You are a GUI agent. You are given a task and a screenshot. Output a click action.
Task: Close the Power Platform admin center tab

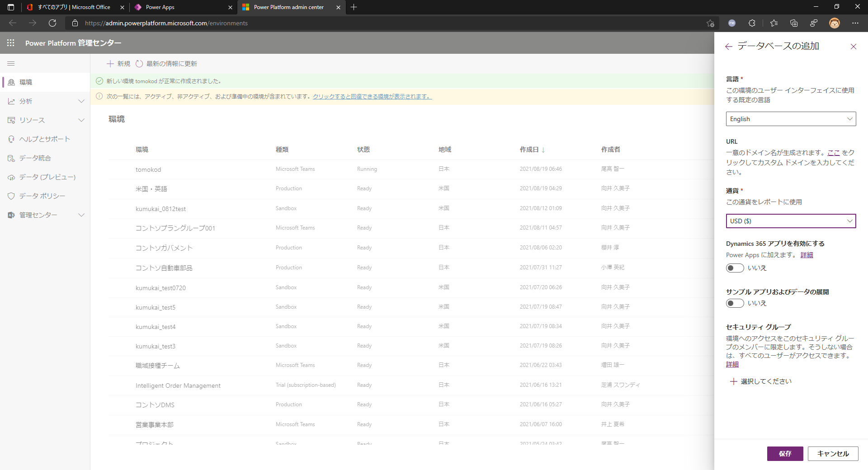[338, 7]
